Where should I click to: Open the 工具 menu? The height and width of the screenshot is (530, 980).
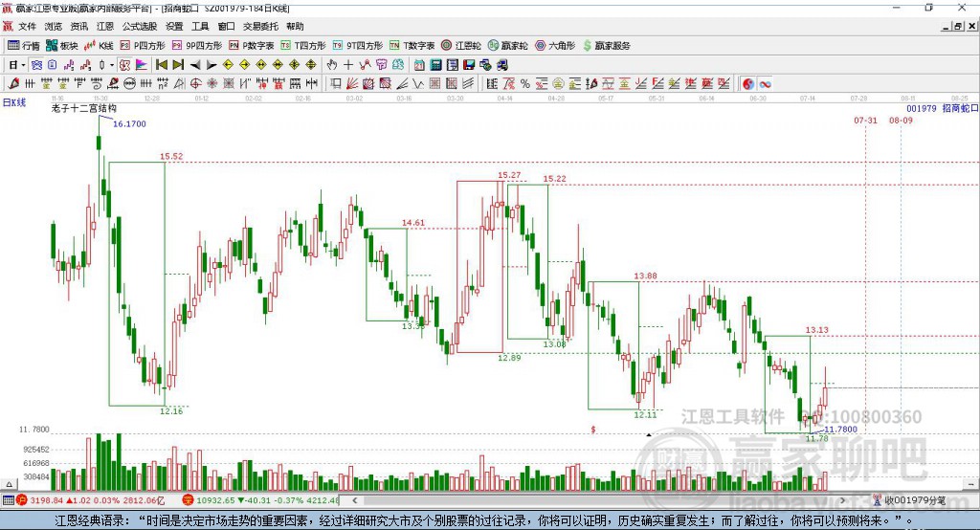pyautogui.click(x=200, y=26)
